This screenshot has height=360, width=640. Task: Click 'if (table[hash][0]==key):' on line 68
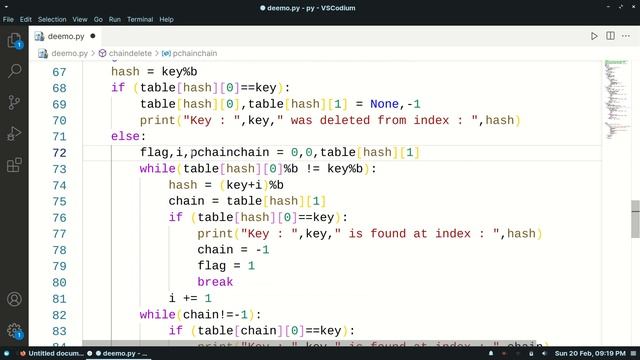[200, 88]
